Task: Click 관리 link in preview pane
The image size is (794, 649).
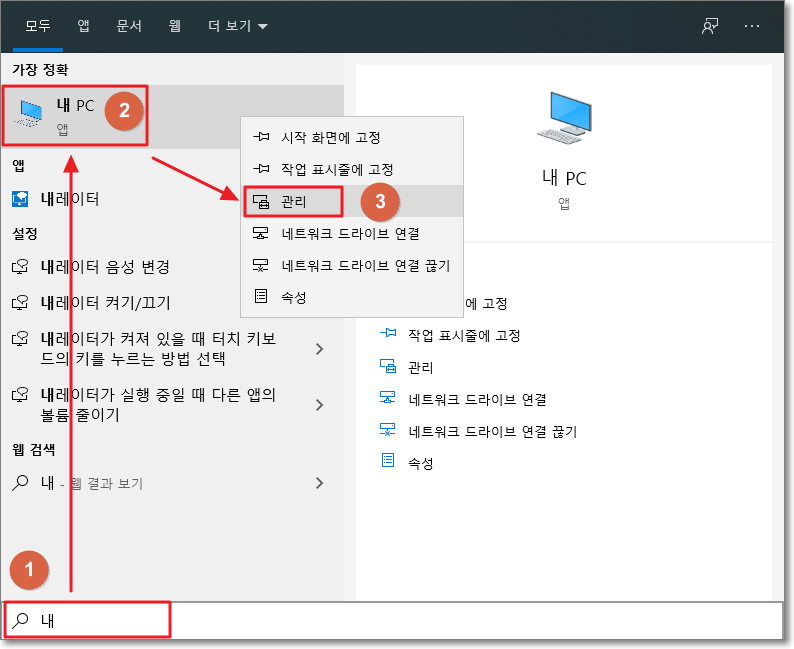Action: click(420, 368)
